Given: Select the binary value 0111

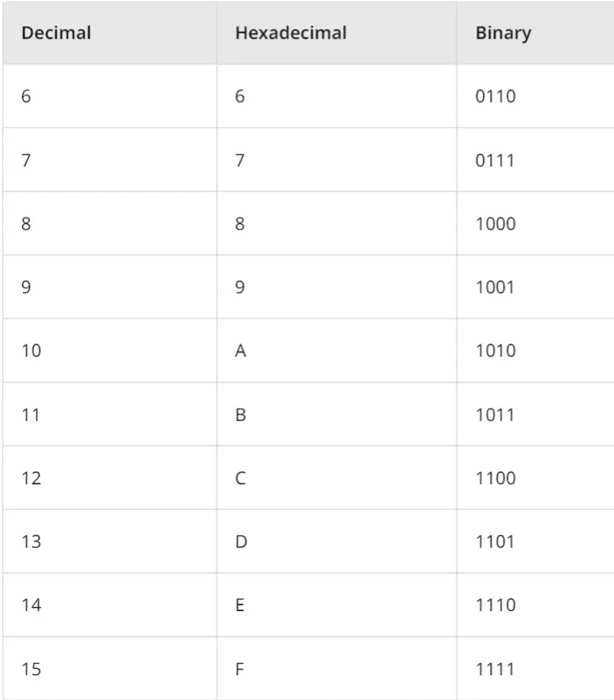Looking at the screenshot, I should pos(494,161).
